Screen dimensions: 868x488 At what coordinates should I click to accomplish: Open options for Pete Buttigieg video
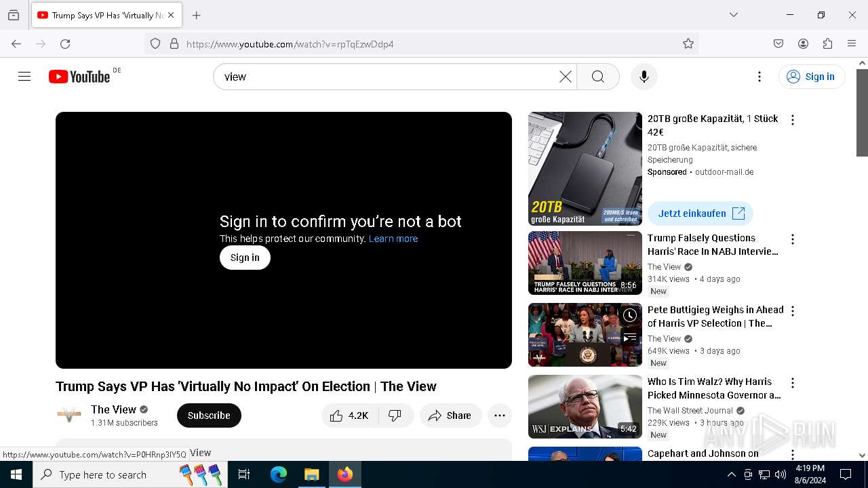[x=792, y=311]
